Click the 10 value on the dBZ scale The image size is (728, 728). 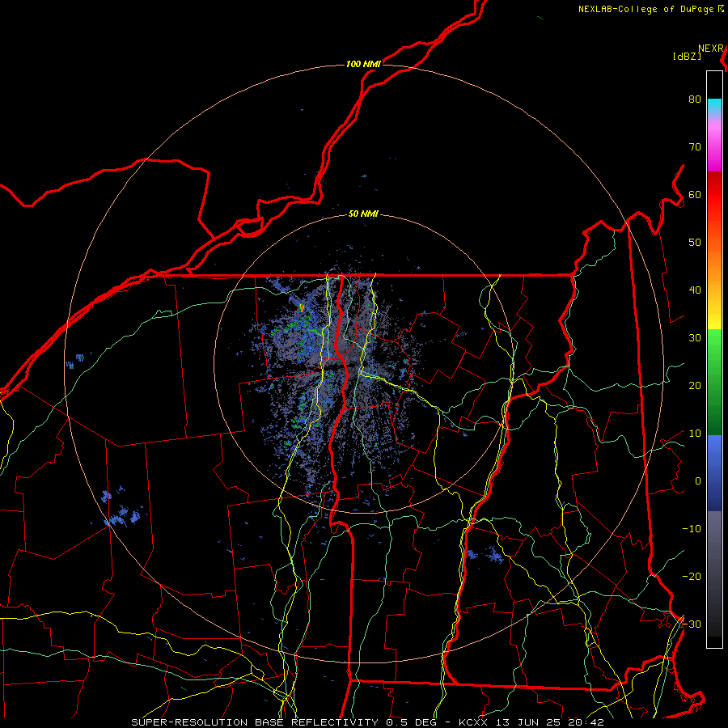coord(695,434)
